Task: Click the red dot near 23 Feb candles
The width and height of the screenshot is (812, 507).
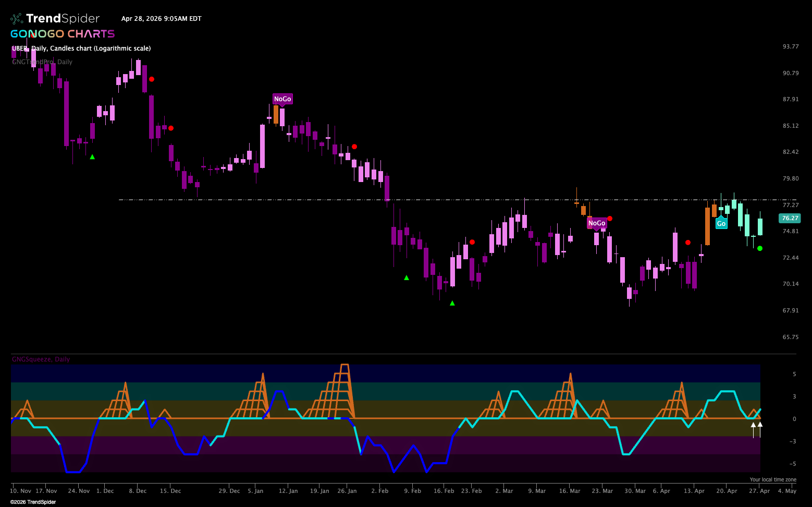Action: coord(472,242)
